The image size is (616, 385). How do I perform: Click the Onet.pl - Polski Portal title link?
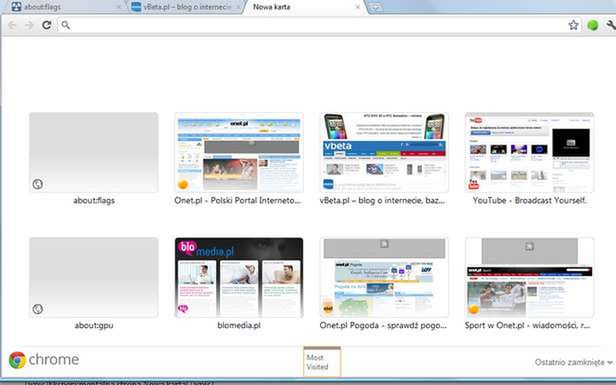237,200
